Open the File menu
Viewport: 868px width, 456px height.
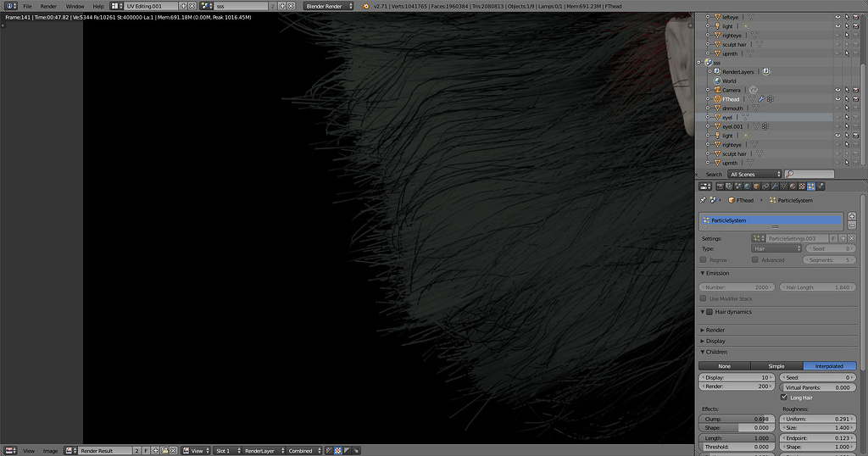[27, 6]
